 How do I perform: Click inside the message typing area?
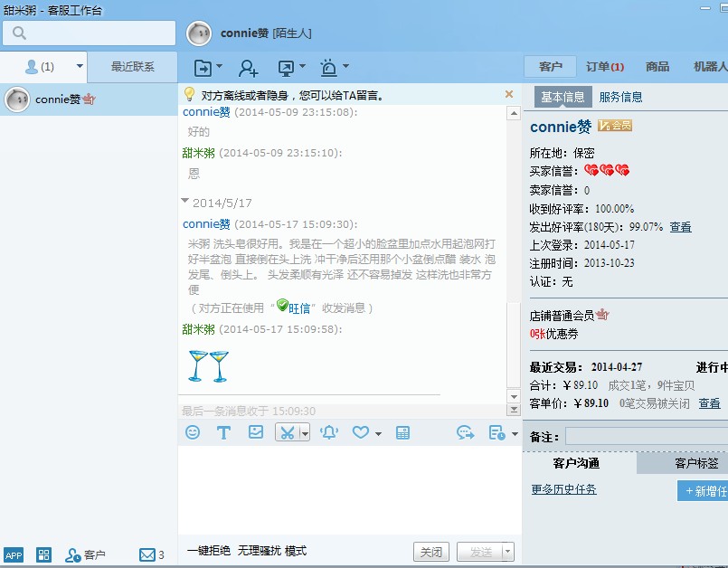(350, 490)
